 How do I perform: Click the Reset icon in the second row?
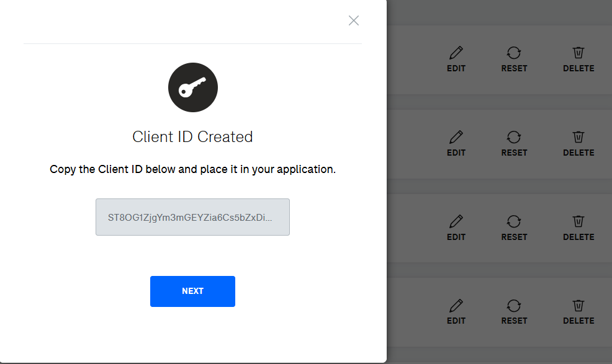tap(514, 136)
